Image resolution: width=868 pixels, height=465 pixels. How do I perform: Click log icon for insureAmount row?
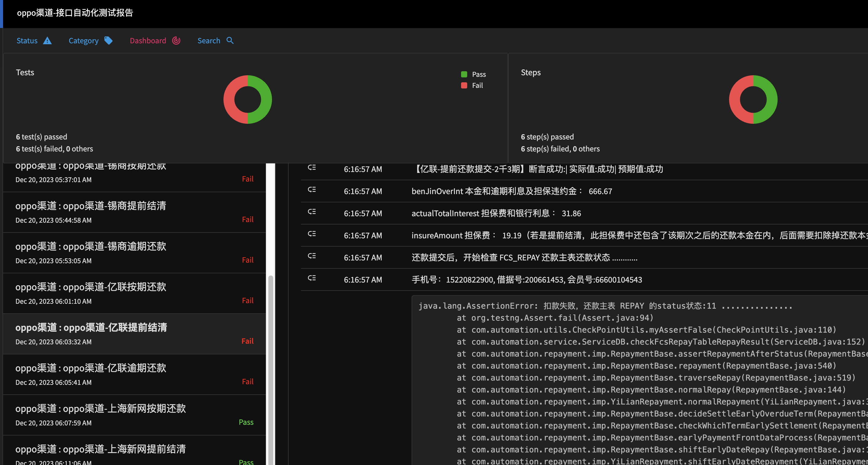[x=312, y=234]
